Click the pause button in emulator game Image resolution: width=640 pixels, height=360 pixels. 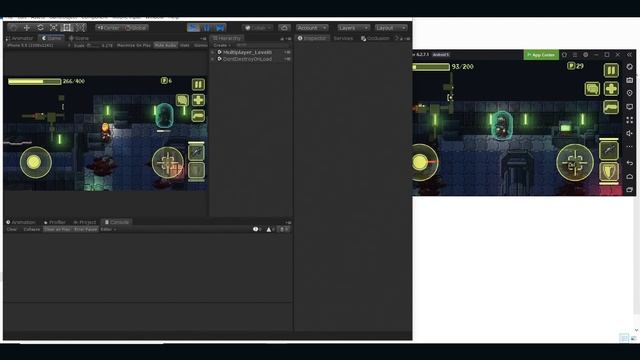611,70
